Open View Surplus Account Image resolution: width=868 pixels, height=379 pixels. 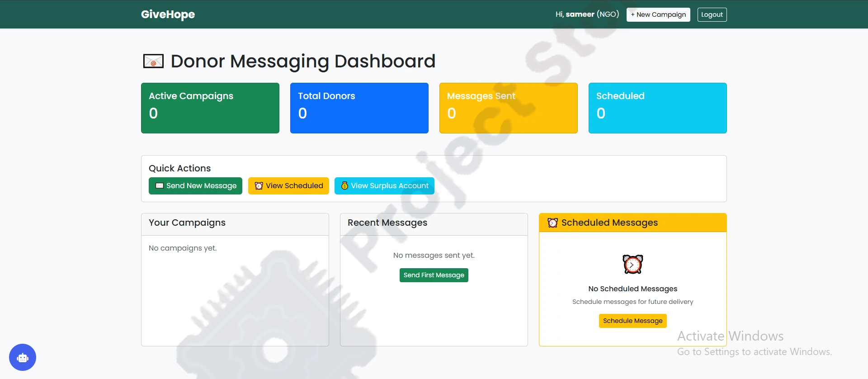point(384,186)
